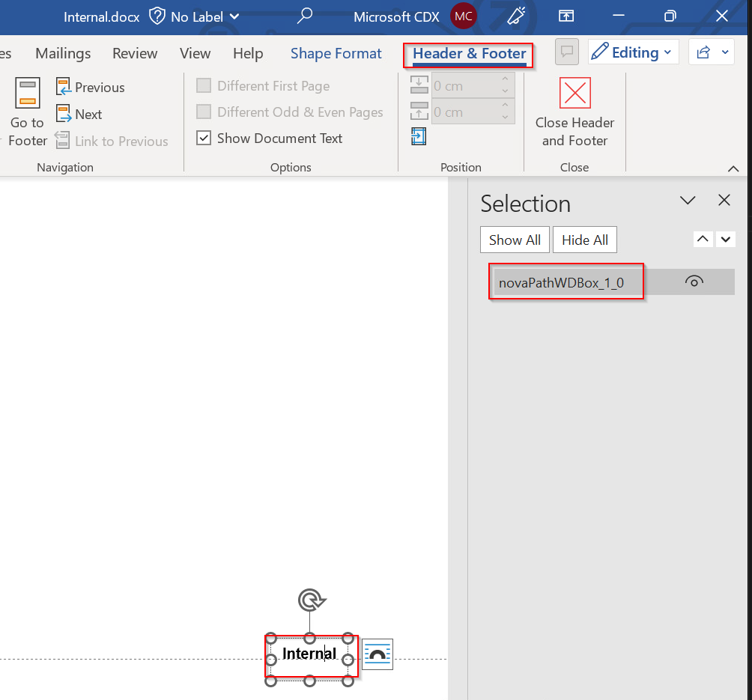Select novaPathWDBox_1_0 in the Selection list
Image resolution: width=752 pixels, height=700 pixels.
coord(561,283)
